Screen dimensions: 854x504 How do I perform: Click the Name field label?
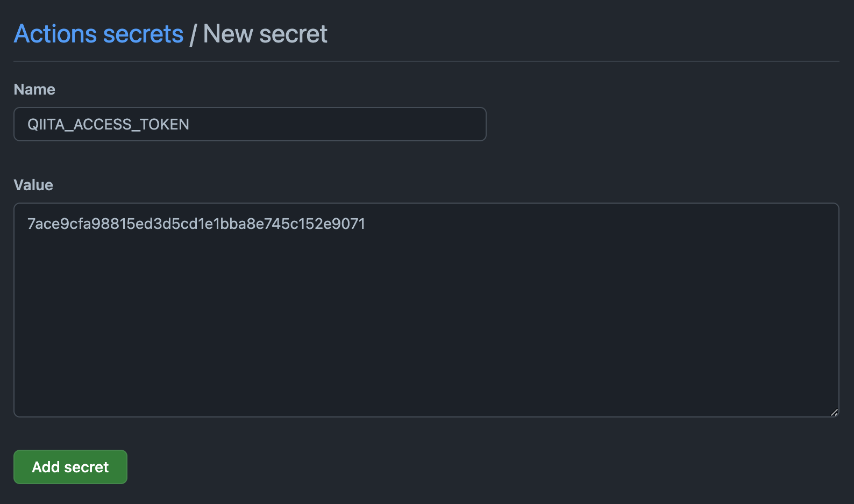click(34, 89)
